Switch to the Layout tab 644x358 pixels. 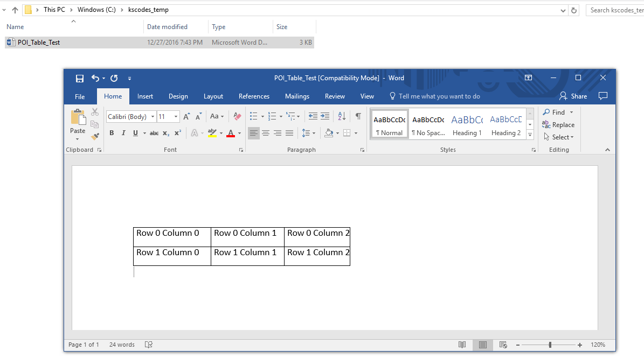click(x=213, y=96)
